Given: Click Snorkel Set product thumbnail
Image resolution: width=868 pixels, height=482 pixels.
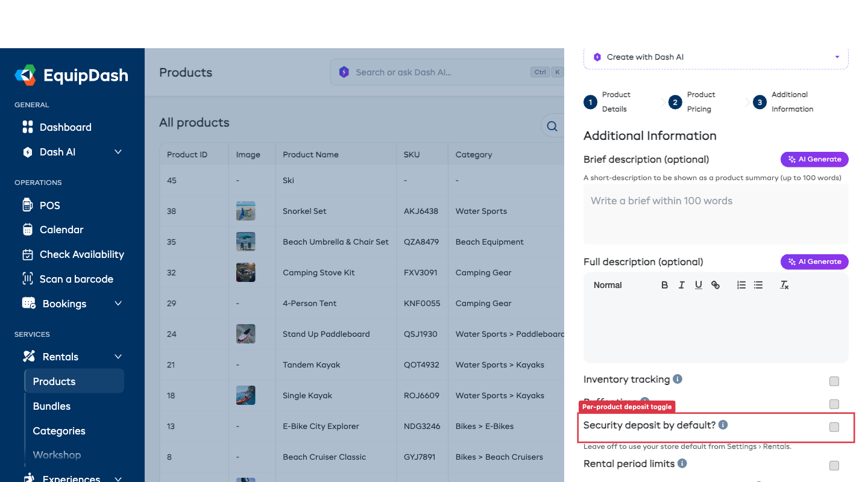Looking at the screenshot, I should (246, 211).
